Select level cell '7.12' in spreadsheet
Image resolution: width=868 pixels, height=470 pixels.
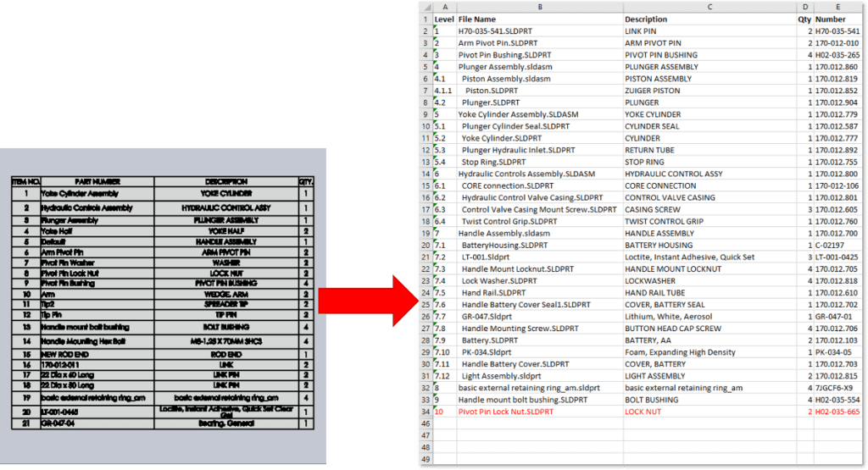(x=445, y=376)
